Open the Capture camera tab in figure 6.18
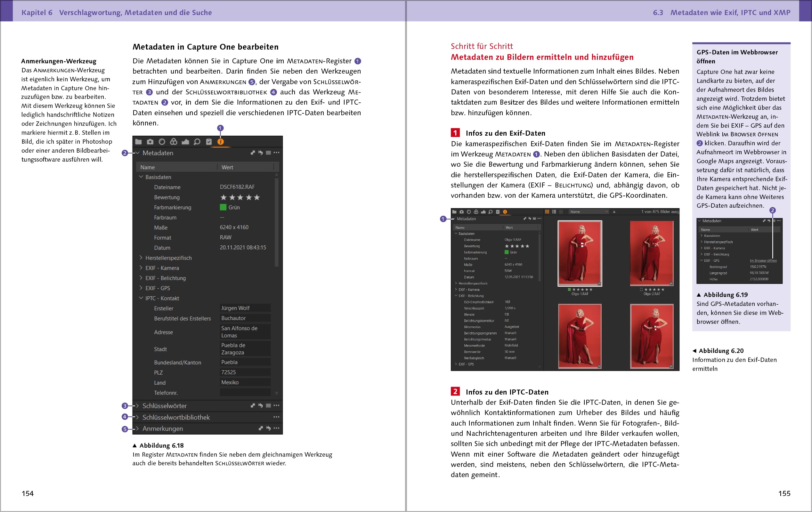Viewport: 812px width, 512px height. 150,141
